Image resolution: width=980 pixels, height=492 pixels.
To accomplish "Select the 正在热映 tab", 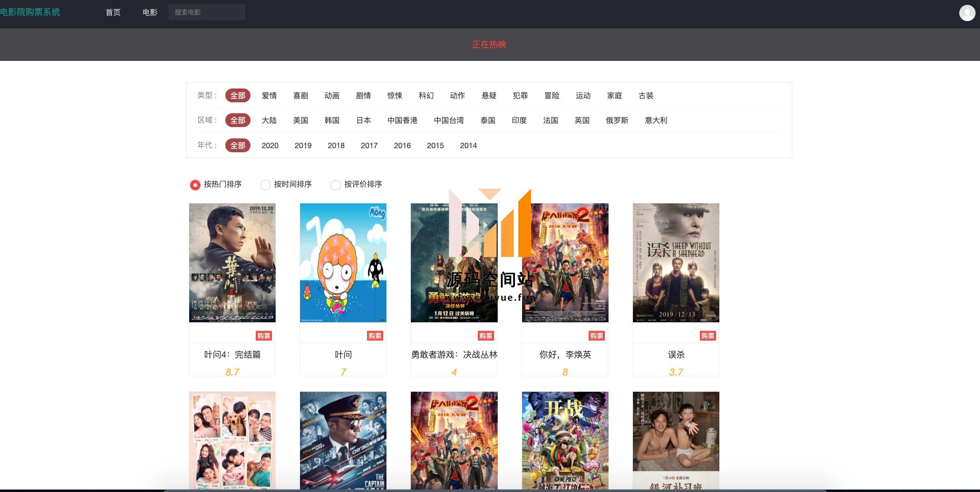I will tap(489, 45).
